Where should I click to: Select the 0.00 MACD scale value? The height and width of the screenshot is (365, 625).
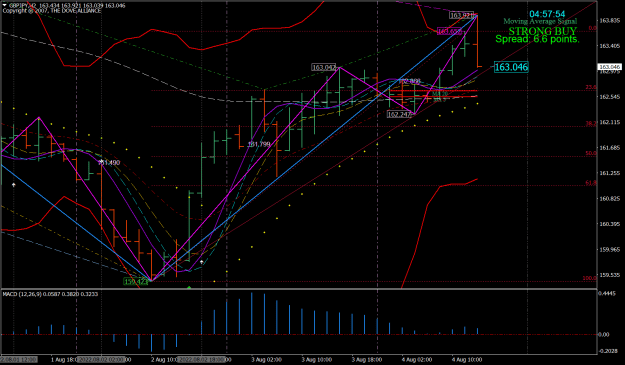[604, 335]
